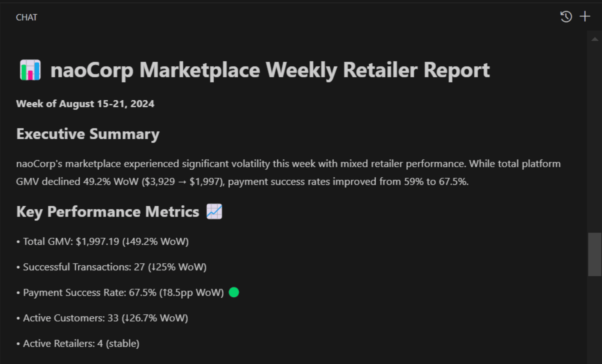
Task: Click the Active Retailers metric line
Action: [x=81, y=343]
